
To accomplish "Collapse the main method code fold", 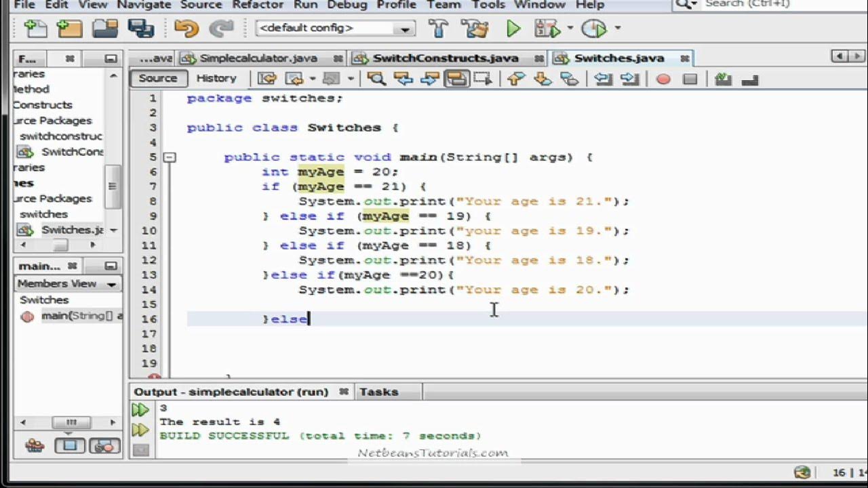I will [x=170, y=157].
